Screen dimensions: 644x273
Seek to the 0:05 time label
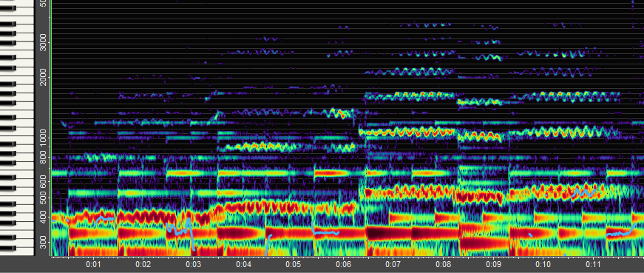pos(294,264)
